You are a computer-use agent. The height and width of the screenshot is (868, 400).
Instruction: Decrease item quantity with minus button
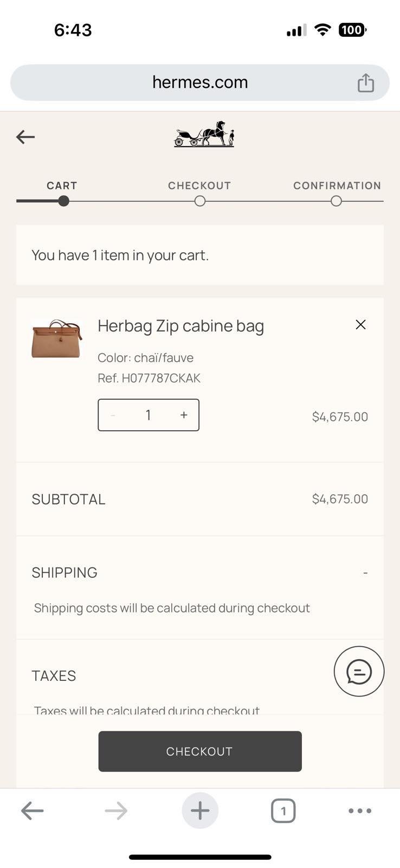coord(113,415)
